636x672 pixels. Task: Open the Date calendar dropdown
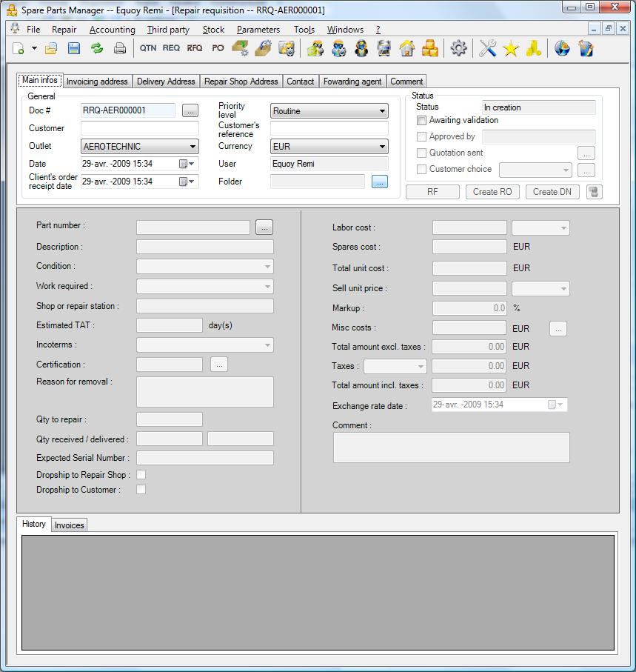(187, 164)
